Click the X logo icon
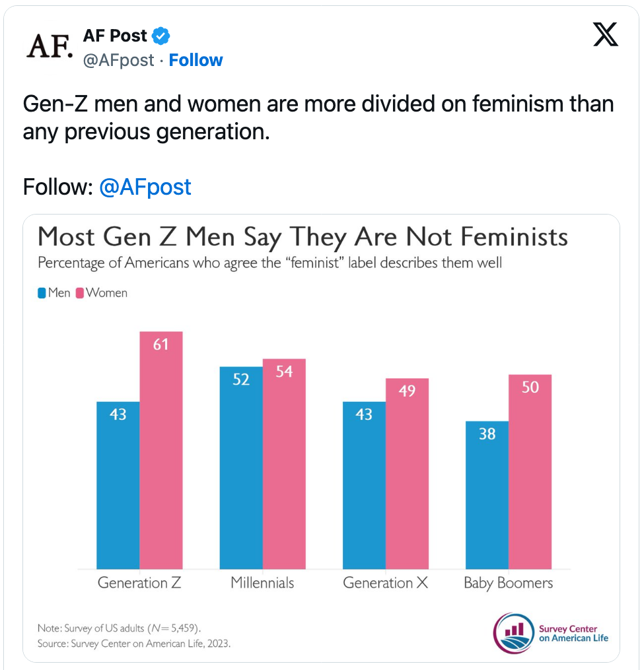 [605, 35]
